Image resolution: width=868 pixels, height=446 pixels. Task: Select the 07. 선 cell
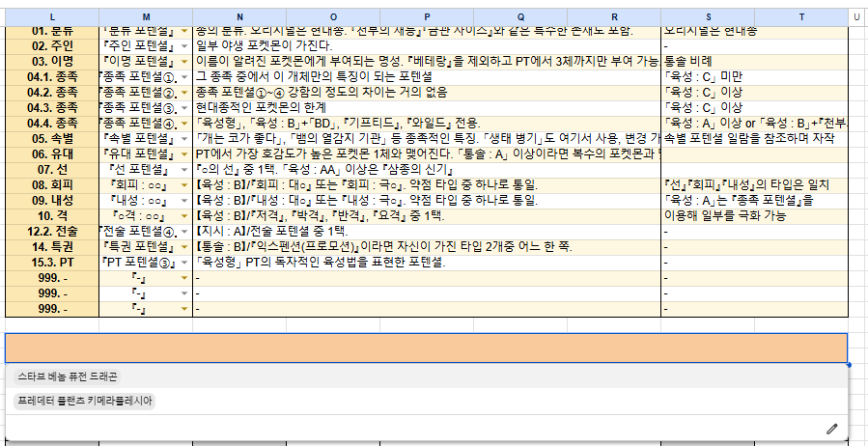pos(52,170)
